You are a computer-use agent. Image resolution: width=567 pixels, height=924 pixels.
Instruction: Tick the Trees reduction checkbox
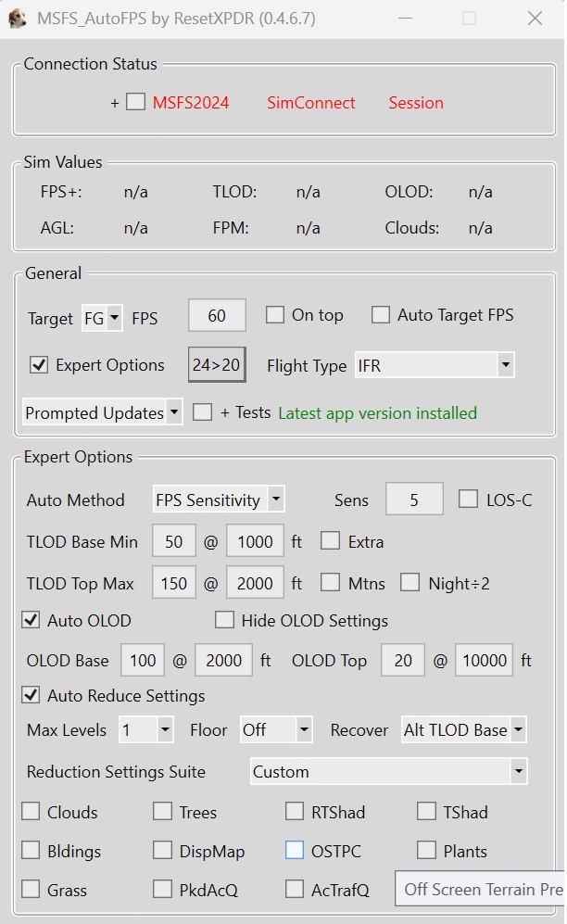click(x=162, y=812)
